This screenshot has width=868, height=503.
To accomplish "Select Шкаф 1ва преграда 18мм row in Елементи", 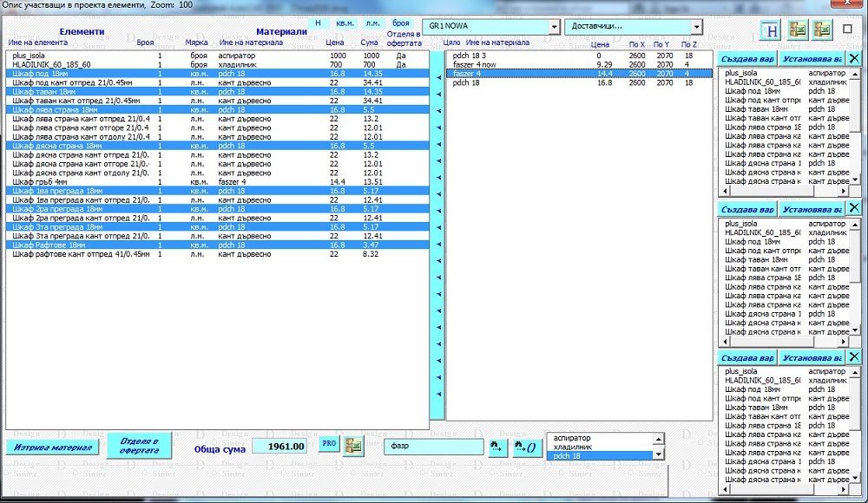I will (218, 191).
